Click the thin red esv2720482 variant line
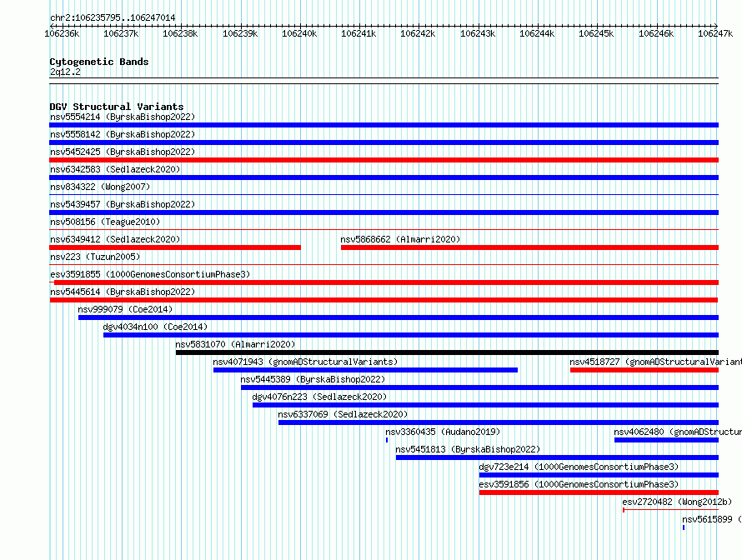 [x=670, y=510]
